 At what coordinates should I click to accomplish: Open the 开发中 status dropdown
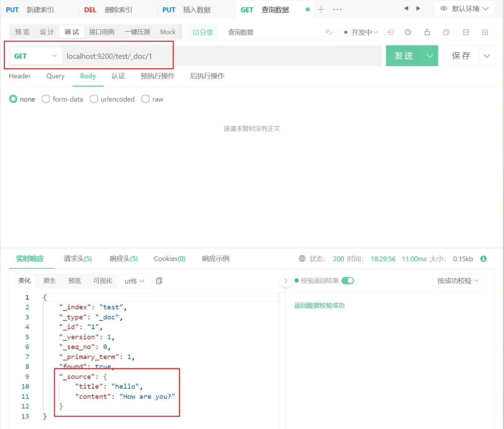[x=361, y=32]
